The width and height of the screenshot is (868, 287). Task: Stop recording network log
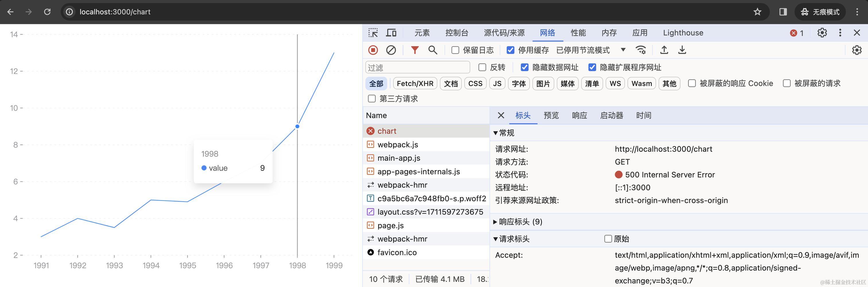[373, 50]
